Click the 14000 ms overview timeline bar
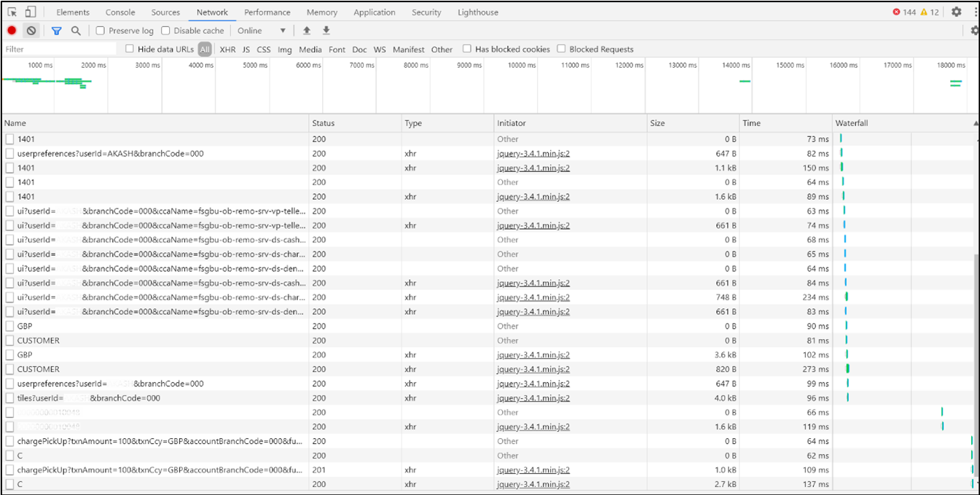The width and height of the screenshot is (980, 495). tap(745, 81)
